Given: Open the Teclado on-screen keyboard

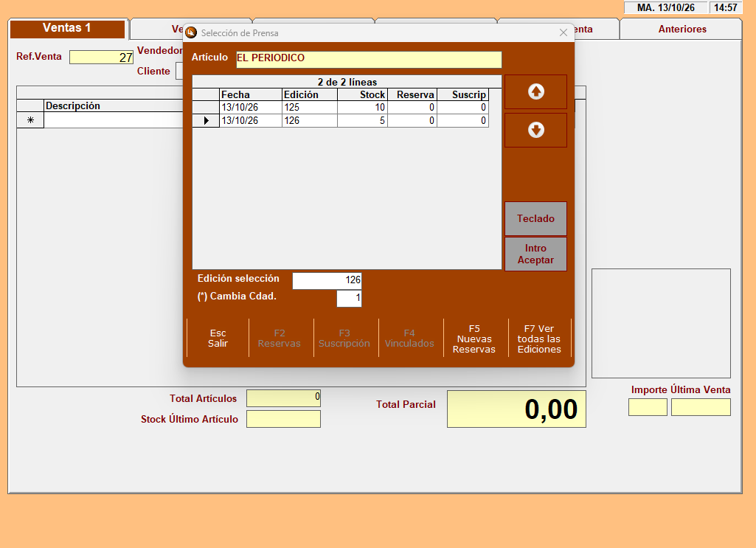Looking at the screenshot, I should [x=535, y=219].
